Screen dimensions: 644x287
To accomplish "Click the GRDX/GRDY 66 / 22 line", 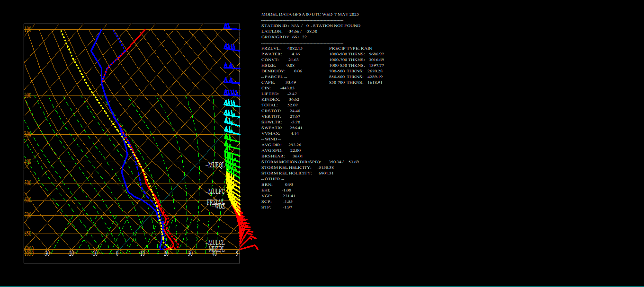I will click(284, 37).
